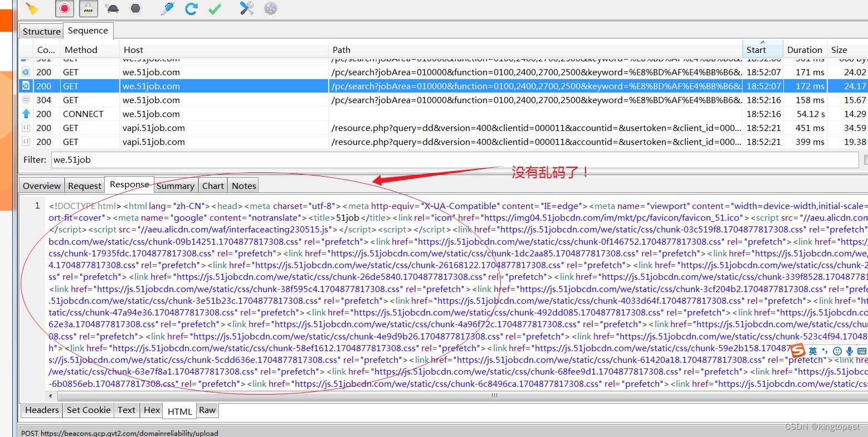This screenshot has height=437, width=868.
Task: Open the Sogou soft keyboard icon
Action: pyautogui.click(x=862, y=351)
